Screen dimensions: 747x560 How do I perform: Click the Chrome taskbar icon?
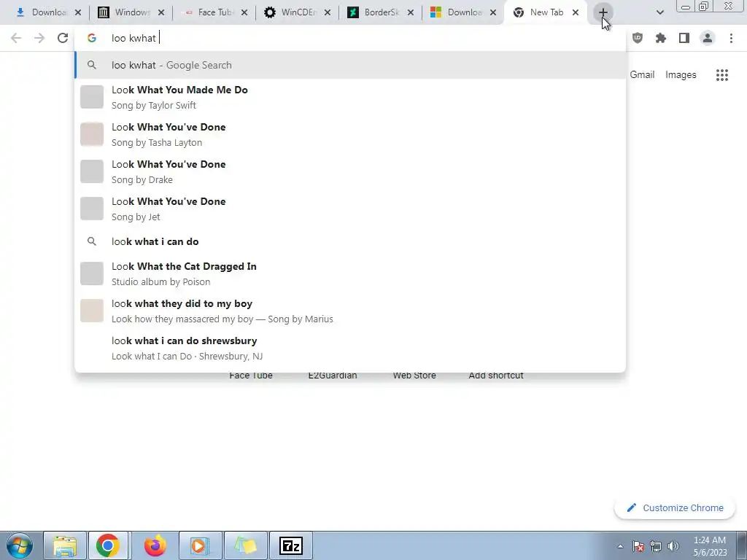(x=108, y=545)
